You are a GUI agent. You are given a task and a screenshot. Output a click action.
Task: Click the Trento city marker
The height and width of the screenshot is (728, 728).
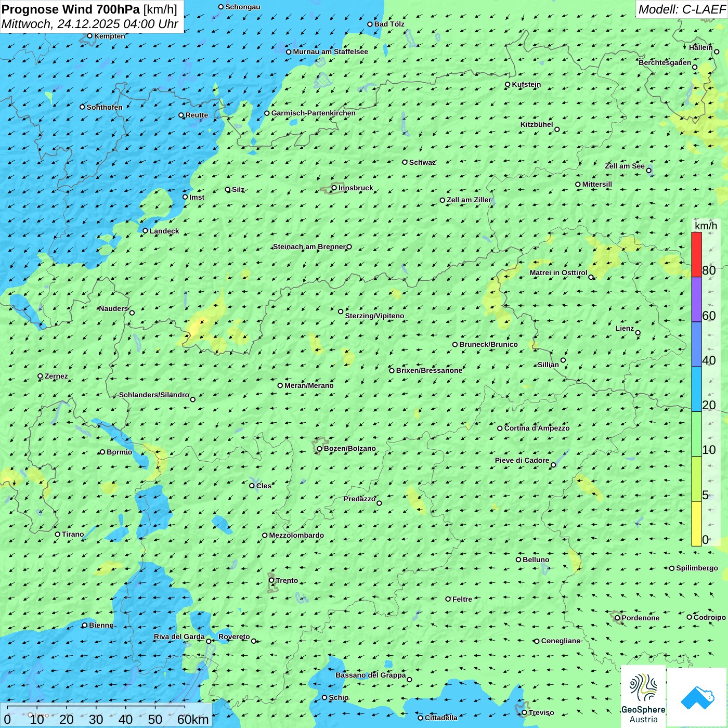pos(271,580)
